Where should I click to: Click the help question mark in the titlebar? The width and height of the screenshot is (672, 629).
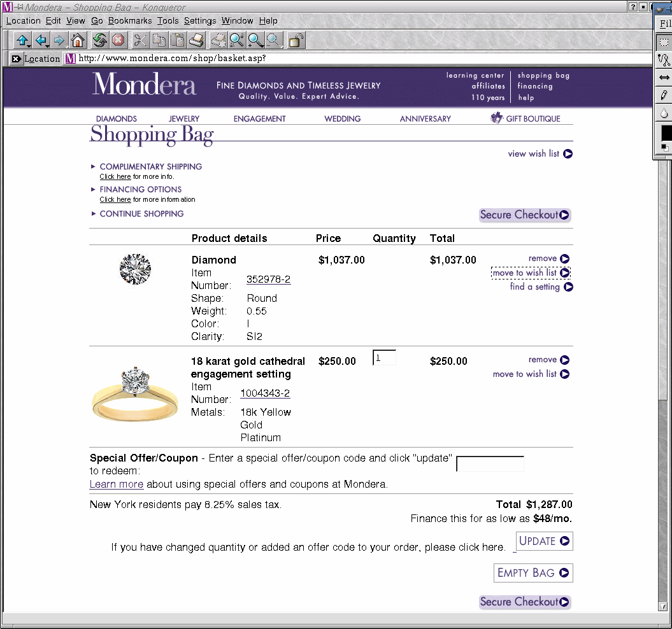[x=633, y=7]
